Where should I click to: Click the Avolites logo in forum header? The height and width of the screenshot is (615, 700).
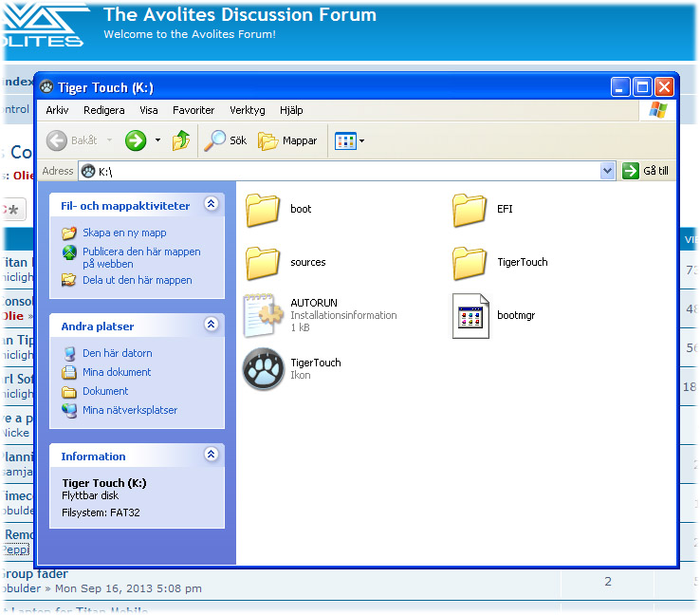coord(44,25)
